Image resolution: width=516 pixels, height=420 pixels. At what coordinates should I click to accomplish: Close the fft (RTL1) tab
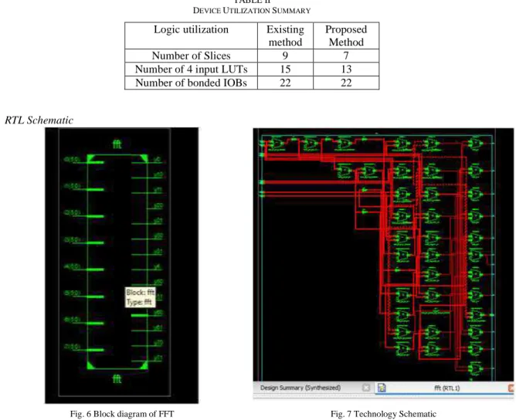(511, 388)
